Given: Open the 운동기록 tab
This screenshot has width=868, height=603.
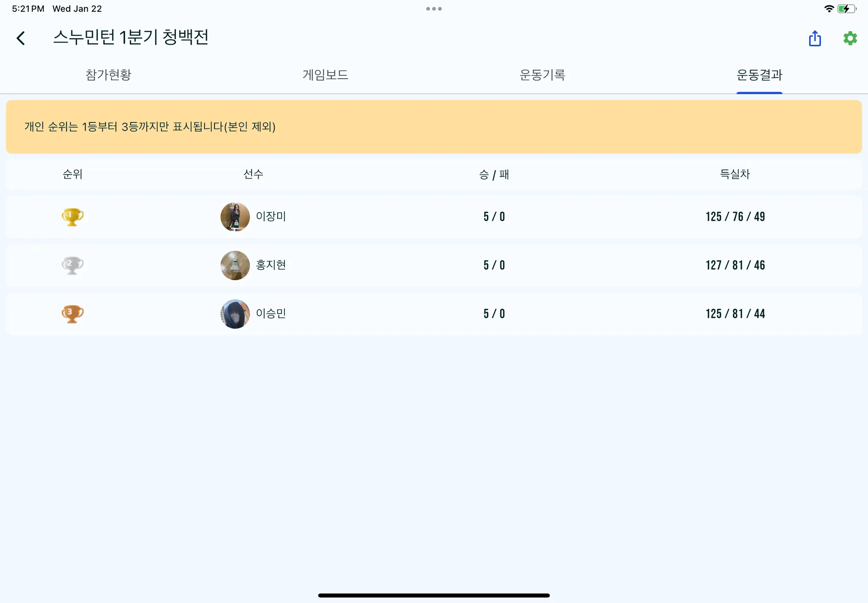Looking at the screenshot, I should coord(542,75).
